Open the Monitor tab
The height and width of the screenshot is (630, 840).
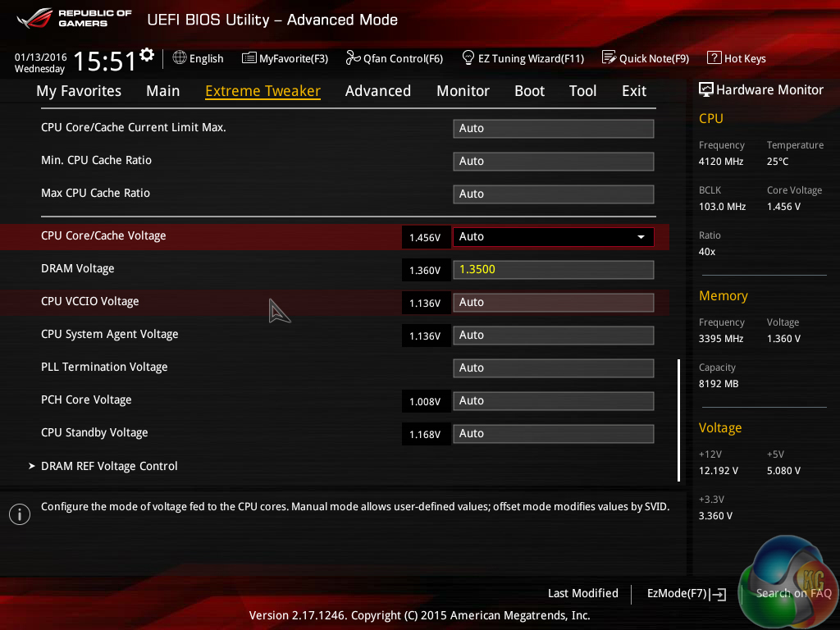463,91
